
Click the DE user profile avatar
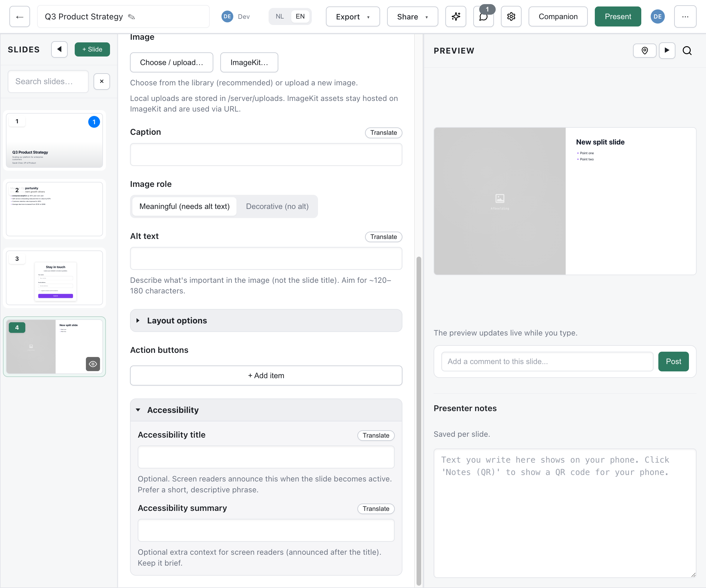coord(657,16)
